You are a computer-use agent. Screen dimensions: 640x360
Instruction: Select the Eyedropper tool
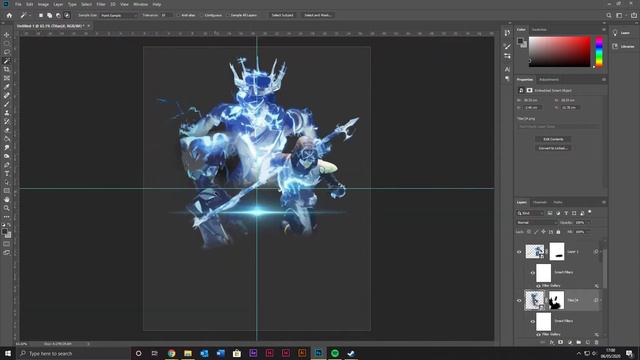pyautogui.click(x=7, y=87)
